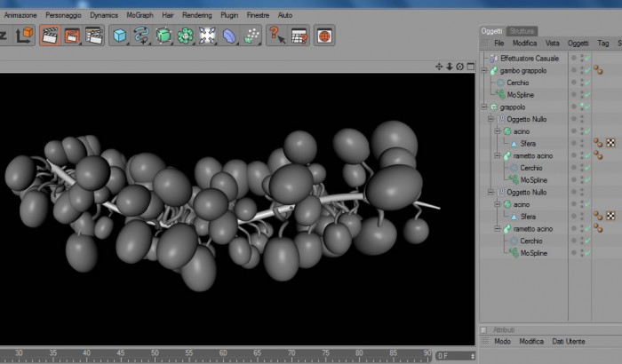Viewport: 622px width, 364px height.
Task: Open the Render Settings clapperboard icon
Action: [x=94, y=36]
